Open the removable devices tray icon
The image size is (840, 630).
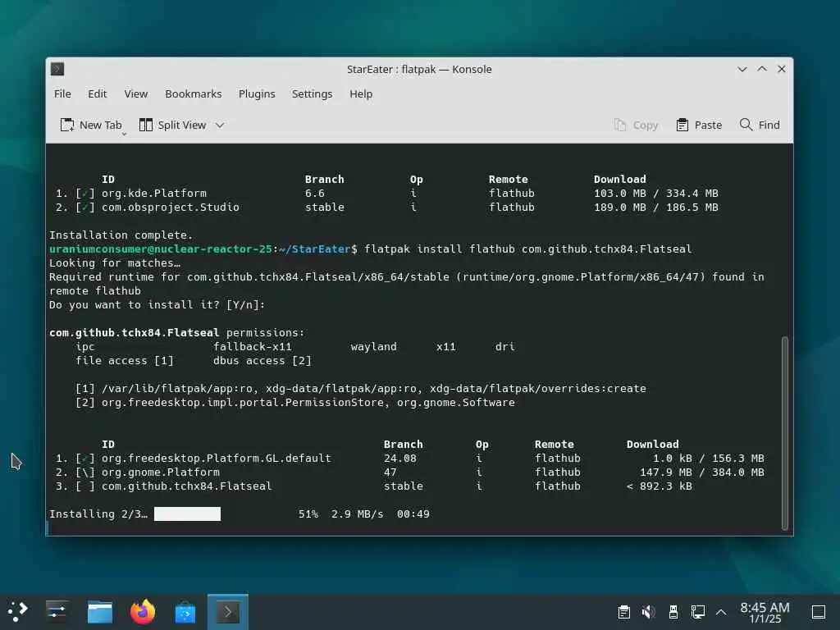click(x=673, y=612)
